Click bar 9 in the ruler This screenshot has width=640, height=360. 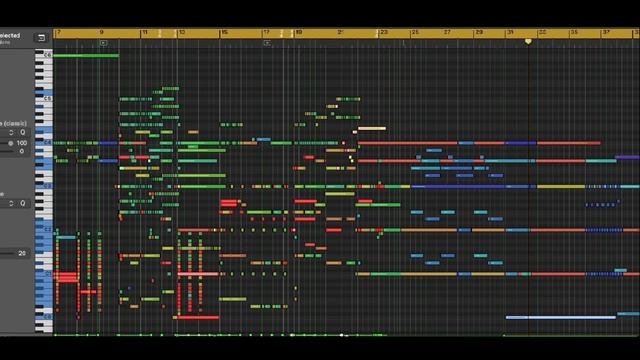click(101, 32)
